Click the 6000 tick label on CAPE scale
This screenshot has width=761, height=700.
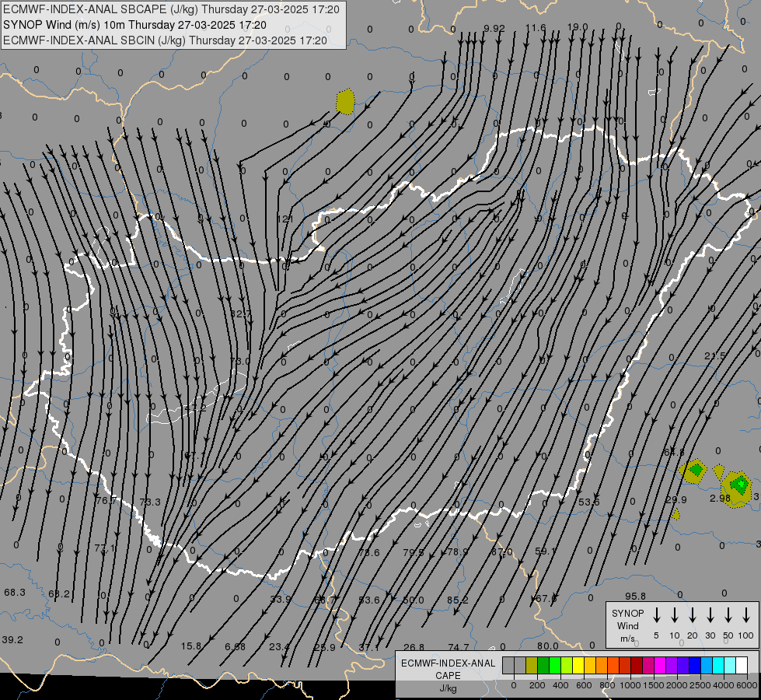[x=746, y=685]
